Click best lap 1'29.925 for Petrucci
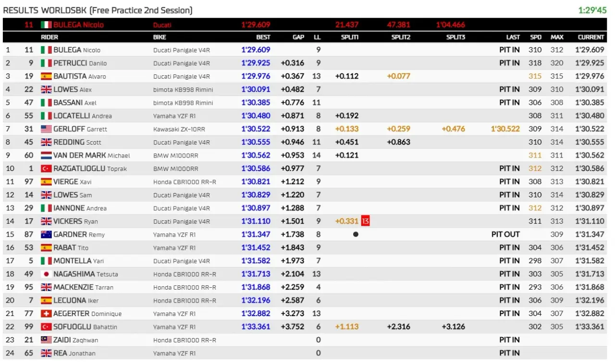Screen dimensions: 615x364 click(256, 63)
